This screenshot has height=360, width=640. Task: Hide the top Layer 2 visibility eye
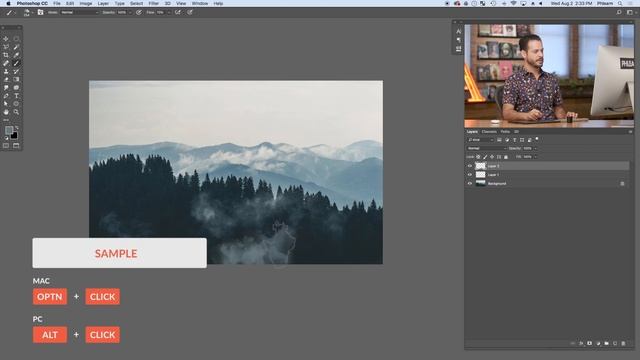(x=470, y=166)
